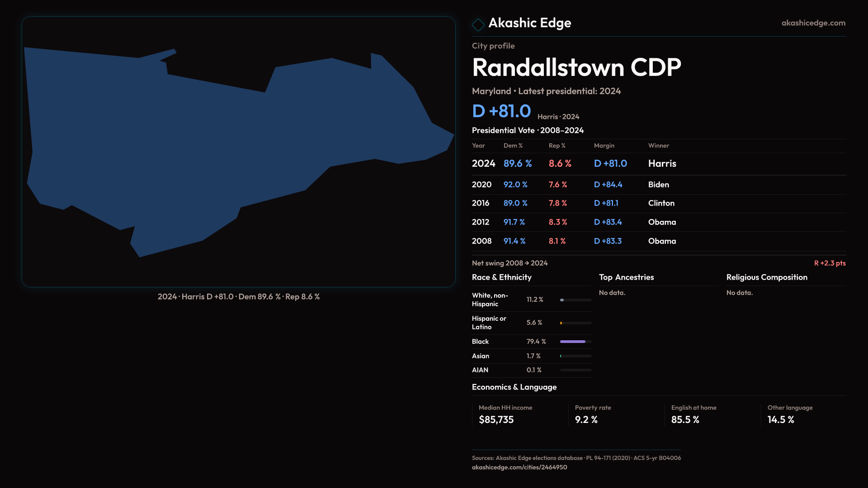Image resolution: width=868 pixels, height=488 pixels.
Task: Select the 2024 Harris row
Action: [x=658, y=164]
